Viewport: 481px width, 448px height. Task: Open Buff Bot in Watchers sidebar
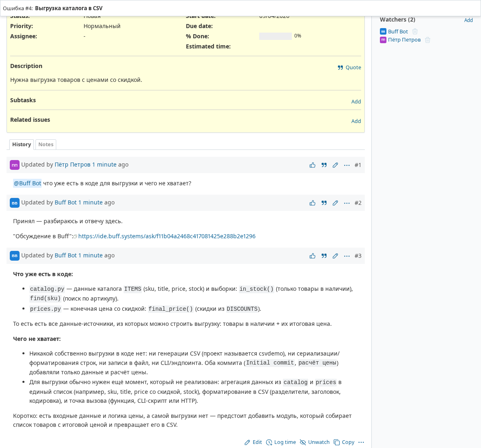pos(398,31)
